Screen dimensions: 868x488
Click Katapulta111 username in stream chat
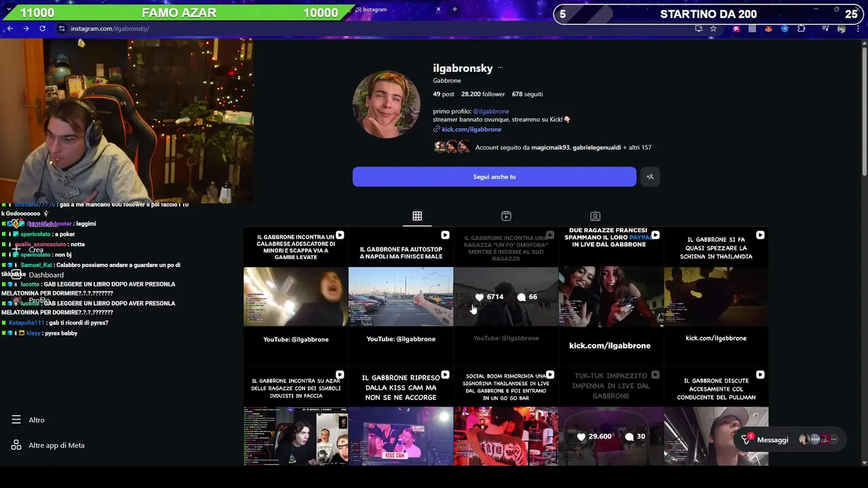[x=26, y=323]
